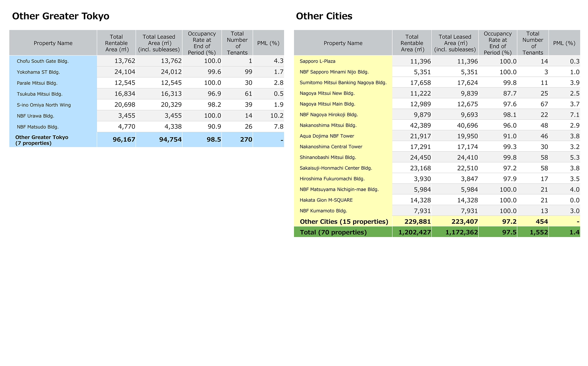The width and height of the screenshot is (588, 366).
Task: Select 'Nagoya Mitsui Main Bldg.' name
Action: (x=327, y=104)
